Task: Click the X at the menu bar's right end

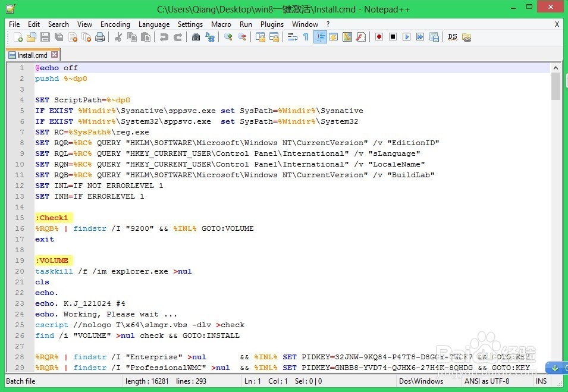Action: pos(557,24)
